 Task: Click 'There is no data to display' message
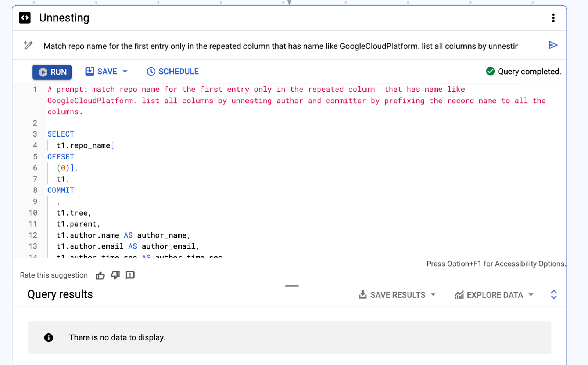click(x=117, y=337)
